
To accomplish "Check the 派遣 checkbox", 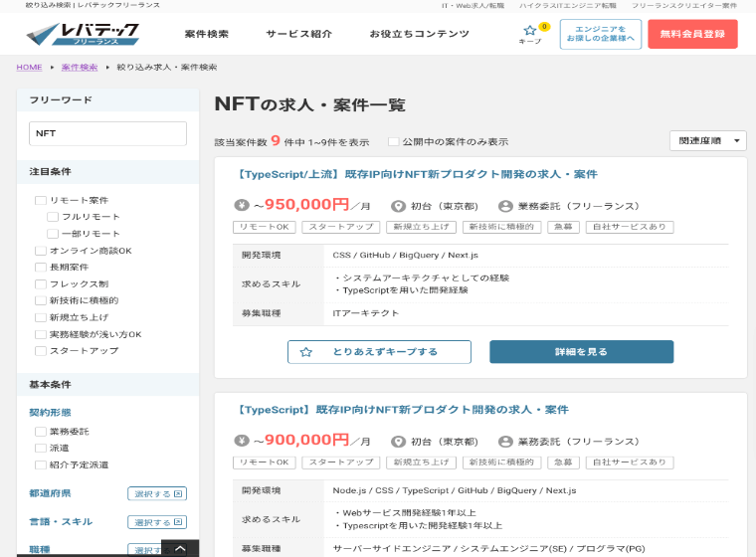I will (41, 448).
